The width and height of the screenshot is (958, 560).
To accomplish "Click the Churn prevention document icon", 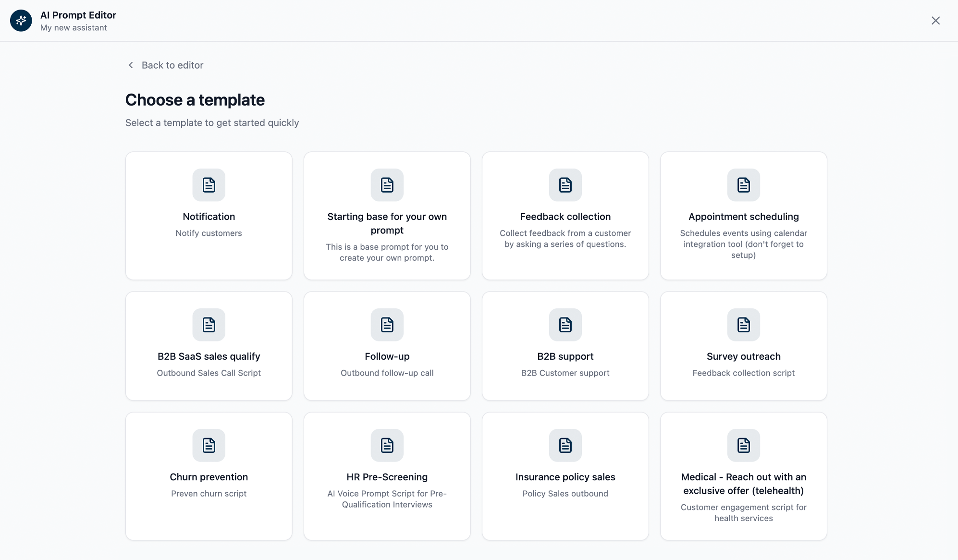I will 209,445.
